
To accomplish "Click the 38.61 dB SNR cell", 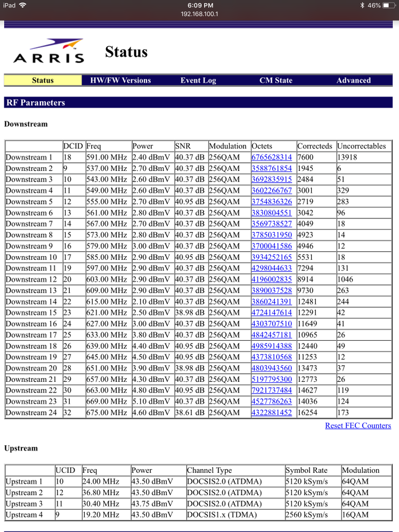I will [x=190, y=413].
